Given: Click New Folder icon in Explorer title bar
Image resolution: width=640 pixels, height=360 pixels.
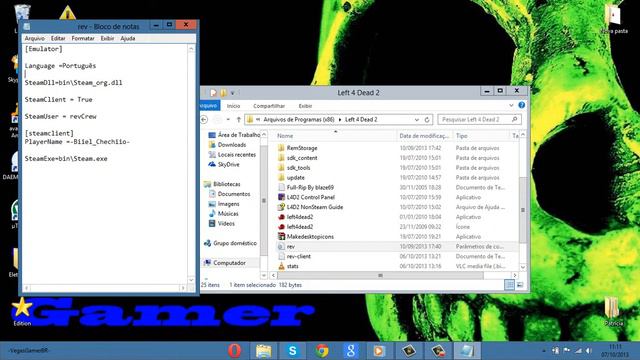Looking at the screenshot, I should (223, 93).
